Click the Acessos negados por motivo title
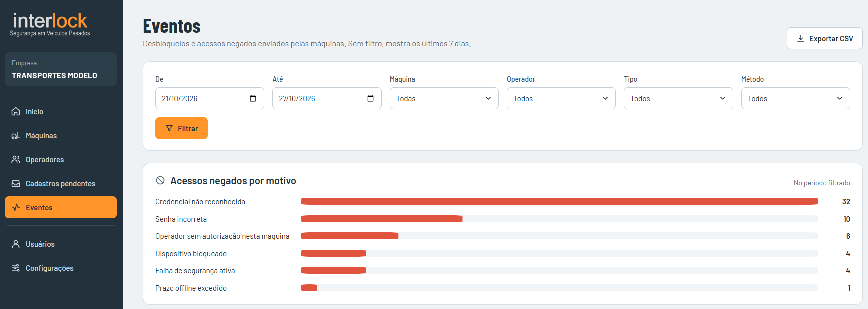Viewport: 868px width, 309px height. tap(233, 180)
